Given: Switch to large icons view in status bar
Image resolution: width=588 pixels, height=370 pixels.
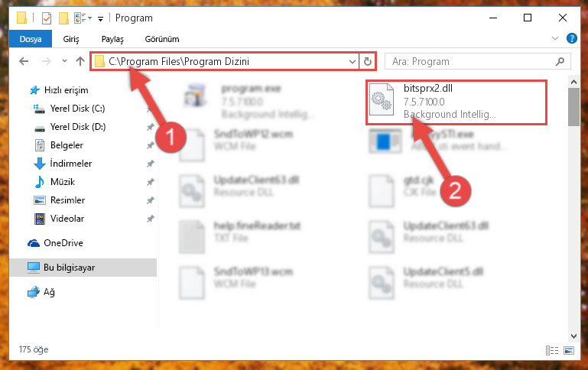Looking at the screenshot, I should [569, 351].
